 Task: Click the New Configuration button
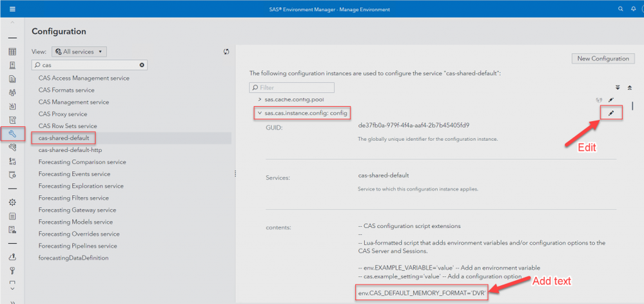click(x=602, y=59)
